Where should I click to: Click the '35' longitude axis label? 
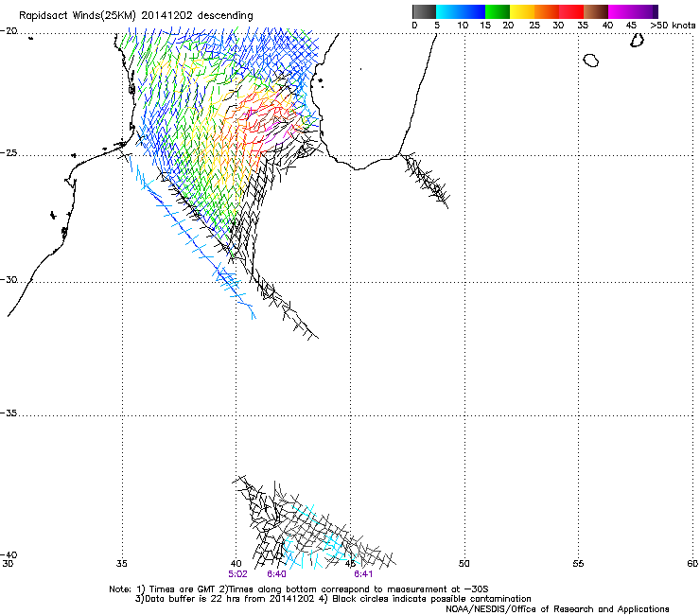click(122, 564)
